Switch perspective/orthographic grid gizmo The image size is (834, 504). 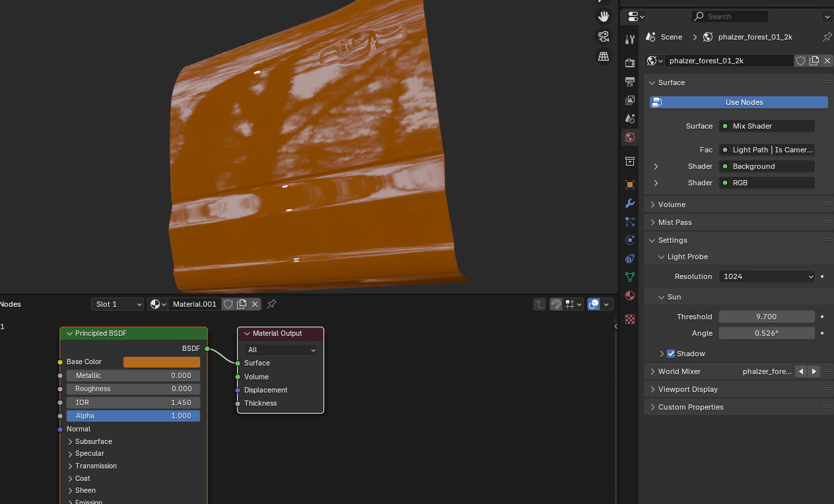coord(604,56)
